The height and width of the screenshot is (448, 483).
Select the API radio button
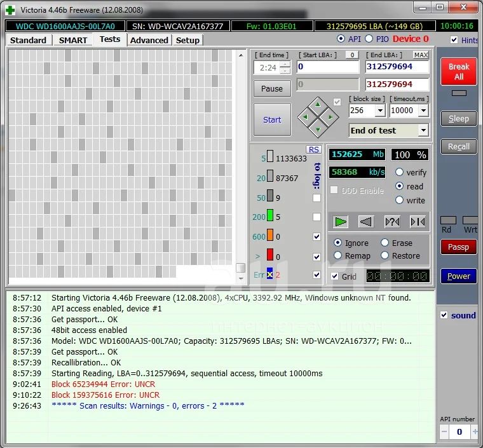341,39
